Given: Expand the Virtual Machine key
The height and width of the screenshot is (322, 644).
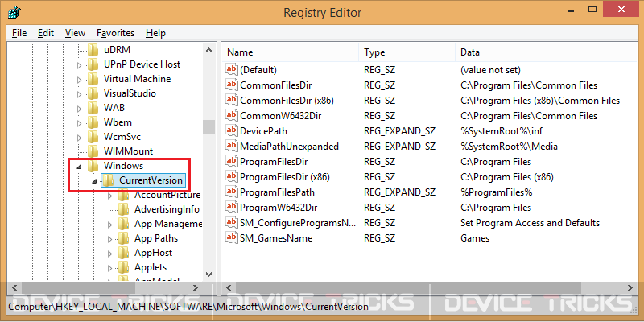Looking at the screenshot, I should pos(79,79).
